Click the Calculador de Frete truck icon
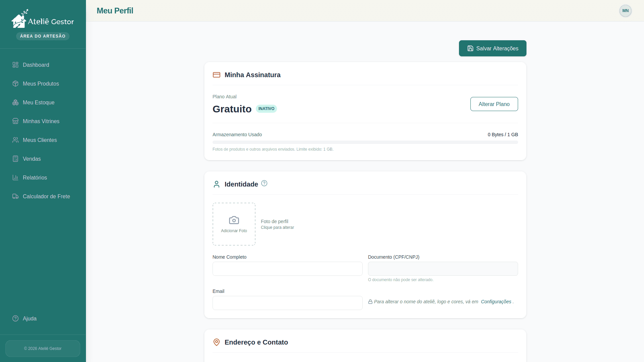The width and height of the screenshot is (644, 362). pos(15,196)
